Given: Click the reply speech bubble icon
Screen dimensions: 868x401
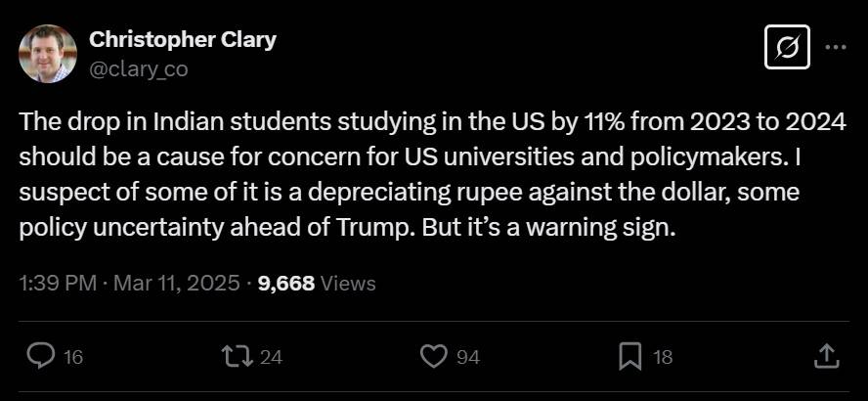Looking at the screenshot, I should [40, 356].
